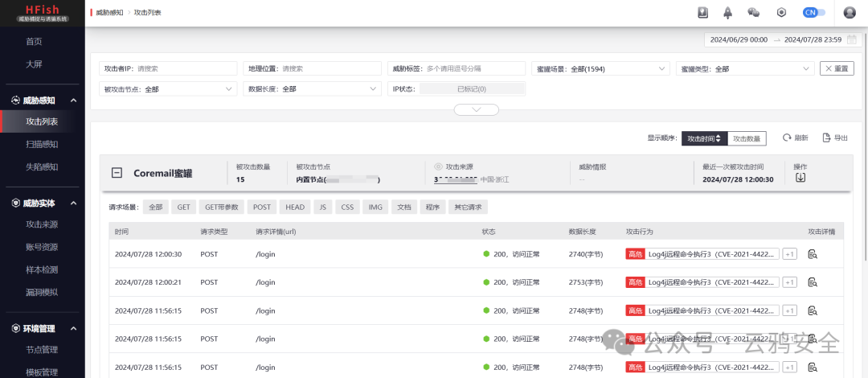Click +1 tag in 12:00:30 row

pyautogui.click(x=790, y=254)
